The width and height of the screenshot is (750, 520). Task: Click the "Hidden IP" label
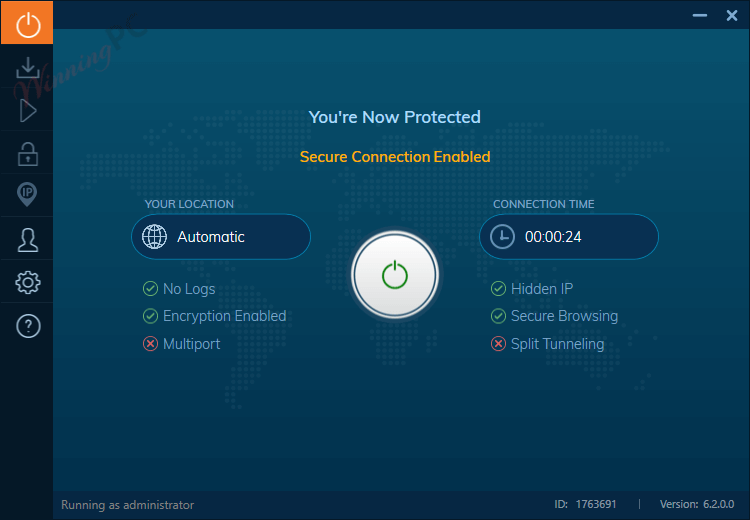[x=542, y=288]
